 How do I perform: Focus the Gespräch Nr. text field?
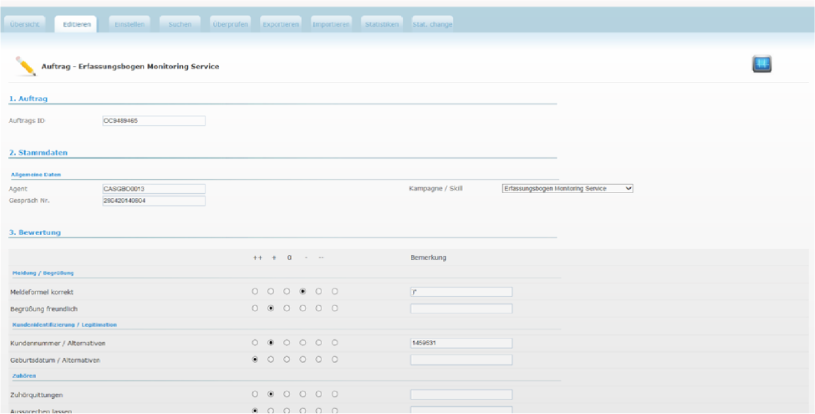click(153, 200)
